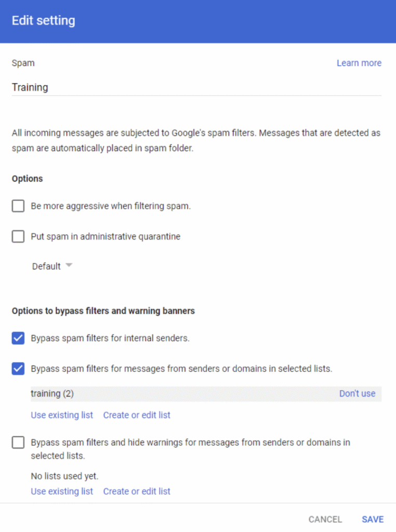Click the Edit setting dialog title
The height and width of the screenshot is (532, 396).
pos(44,21)
